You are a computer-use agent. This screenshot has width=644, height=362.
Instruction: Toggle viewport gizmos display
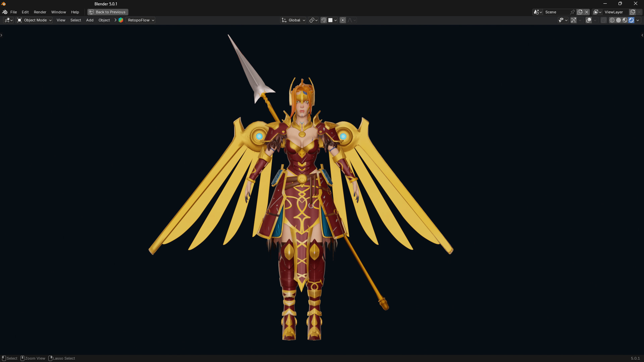click(573, 20)
